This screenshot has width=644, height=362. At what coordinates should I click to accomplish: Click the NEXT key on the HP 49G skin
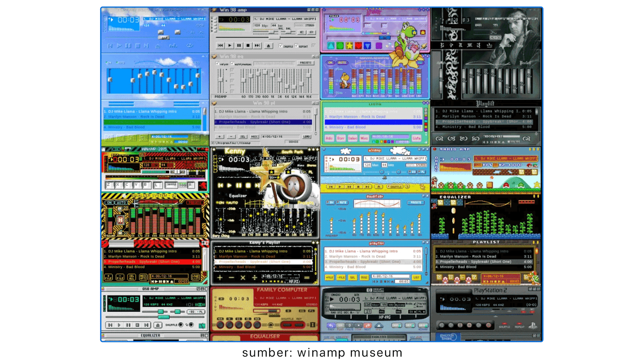pos(367,326)
